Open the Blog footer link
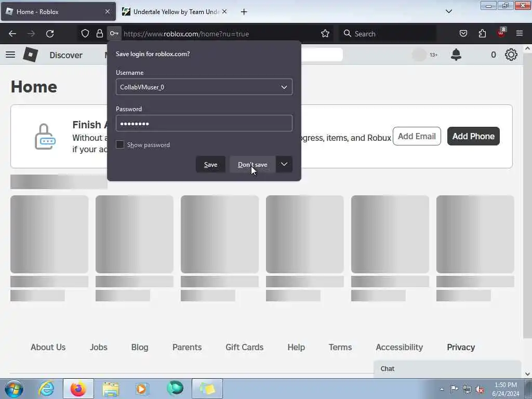Screen dimensions: 532x399 pos(140,347)
